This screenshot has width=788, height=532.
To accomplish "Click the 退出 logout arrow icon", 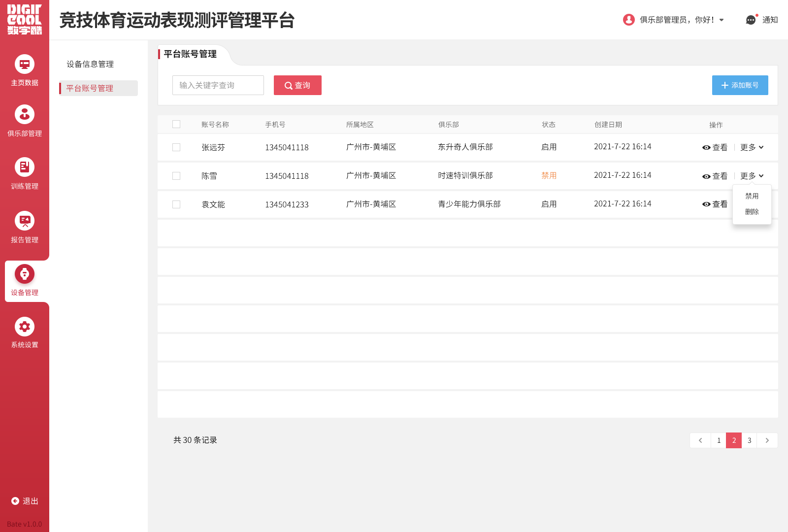I will pyautogui.click(x=15, y=501).
